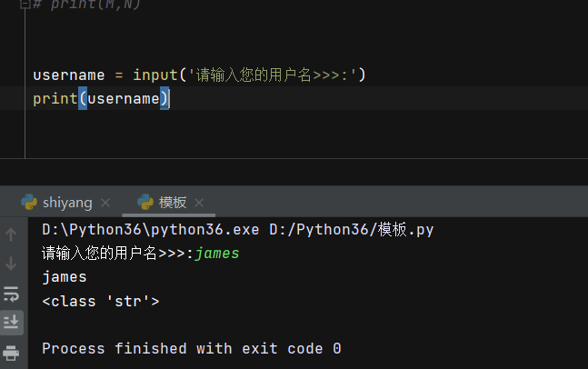This screenshot has height=369, width=588.
Task: Click the Python icon on shiyang tab
Action: pyautogui.click(x=29, y=202)
